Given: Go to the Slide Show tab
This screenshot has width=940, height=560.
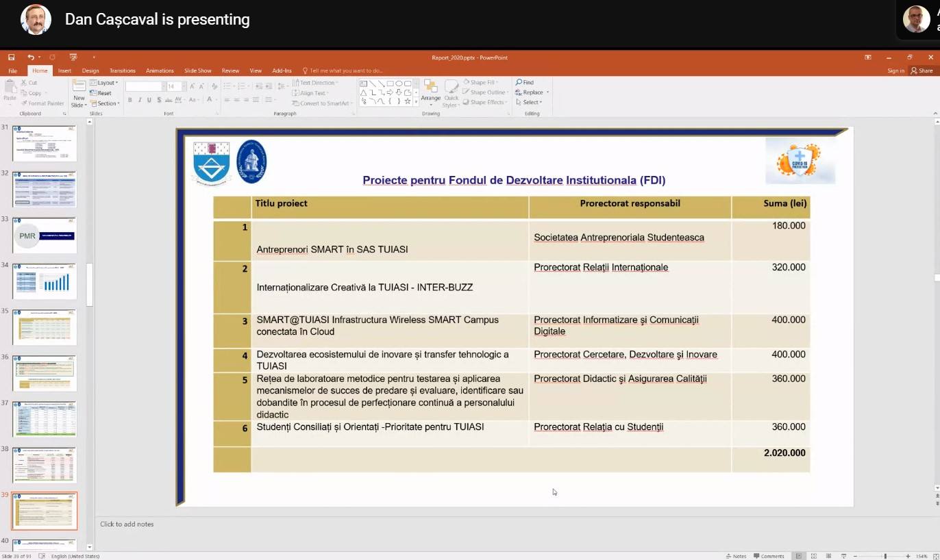Looking at the screenshot, I should 198,71.
